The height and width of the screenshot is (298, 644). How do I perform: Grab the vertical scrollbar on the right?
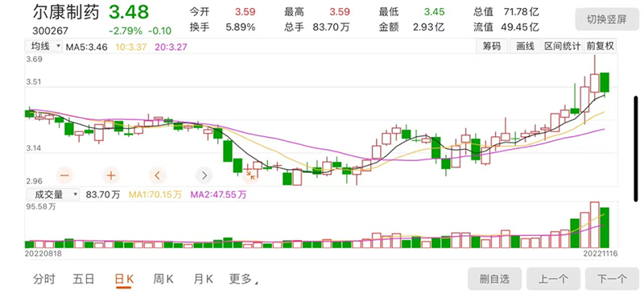(x=636, y=148)
